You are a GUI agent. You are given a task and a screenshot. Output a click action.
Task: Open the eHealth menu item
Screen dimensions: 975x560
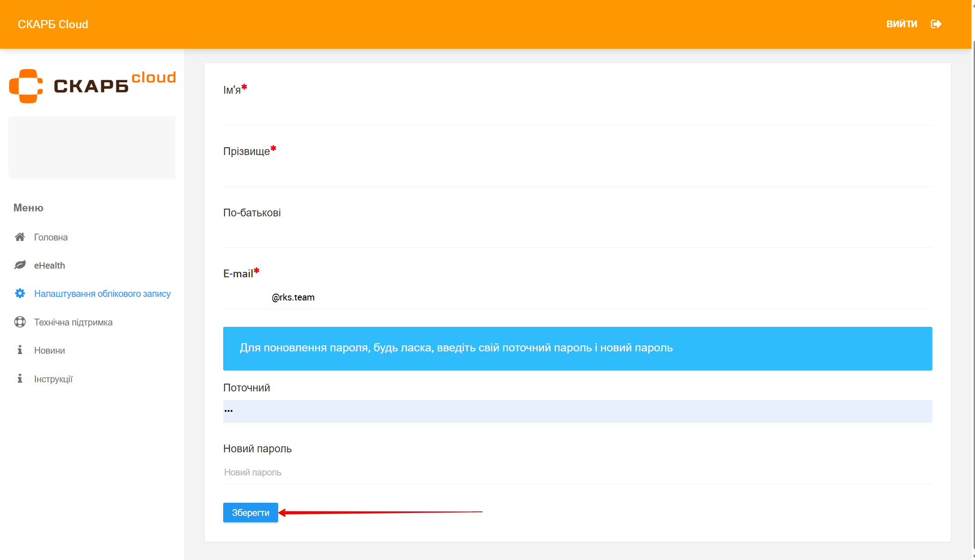coord(49,265)
